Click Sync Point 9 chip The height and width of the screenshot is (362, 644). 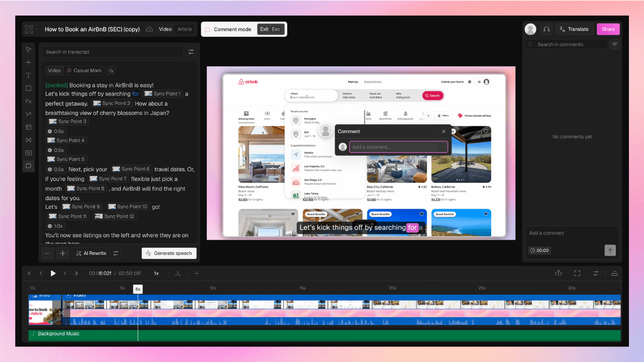(x=82, y=207)
